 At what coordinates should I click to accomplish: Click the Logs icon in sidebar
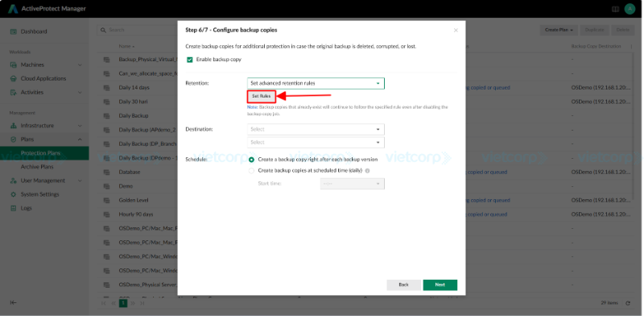pyautogui.click(x=13, y=208)
